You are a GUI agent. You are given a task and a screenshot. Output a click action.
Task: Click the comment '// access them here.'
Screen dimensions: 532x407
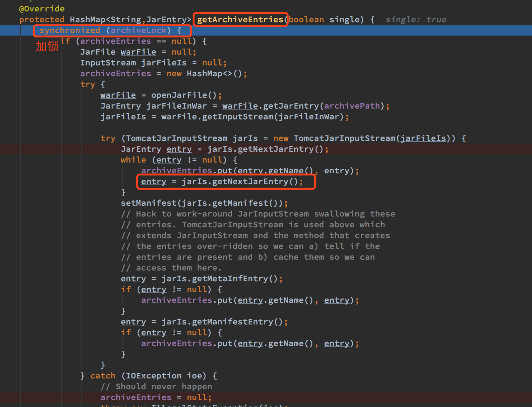click(x=171, y=268)
